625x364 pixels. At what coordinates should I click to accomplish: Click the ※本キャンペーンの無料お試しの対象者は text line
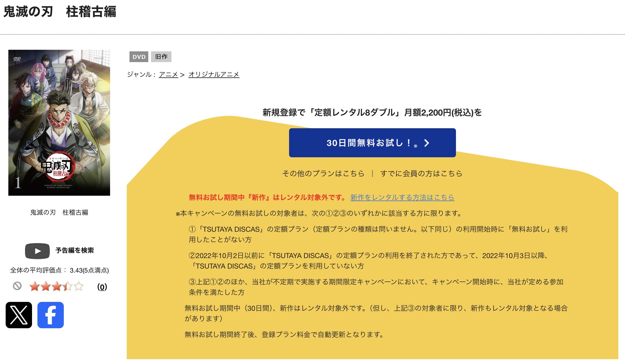pos(319,213)
